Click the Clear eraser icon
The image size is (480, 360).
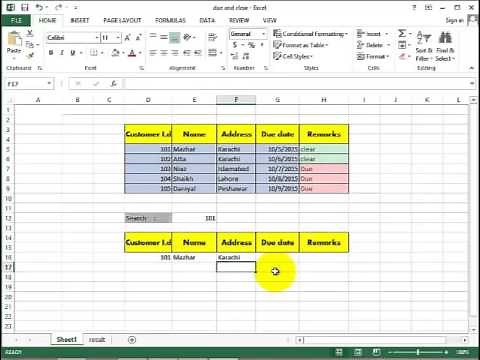(403, 56)
